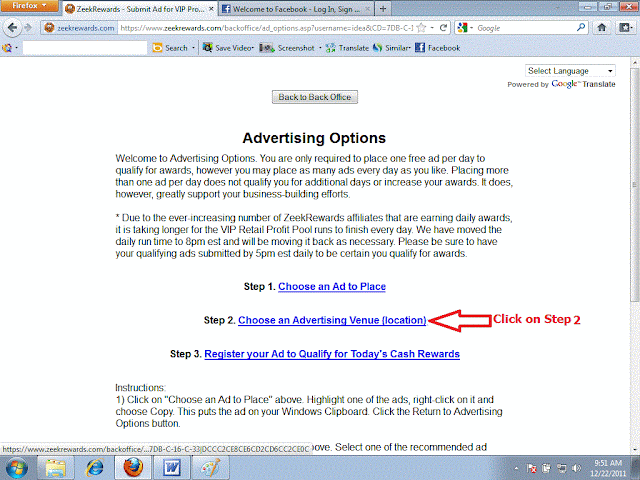
Task: Open Windows Explorer from the taskbar
Action: click(x=56, y=468)
